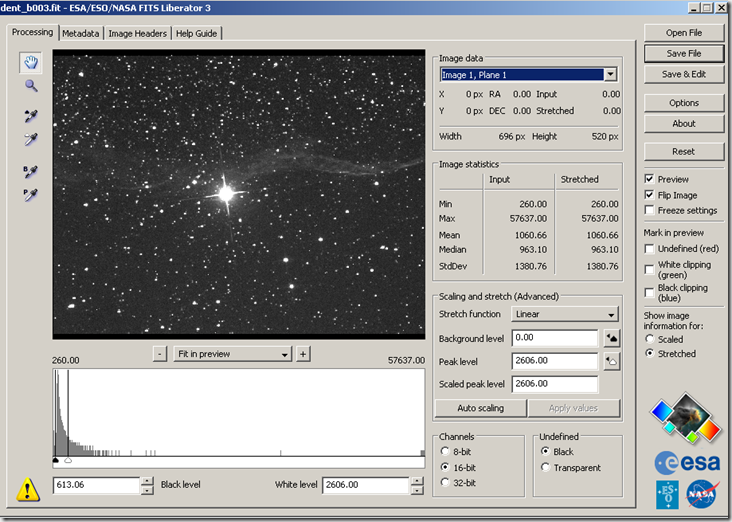Screen dimensions: 732x522
Task: Click the Peak level input field
Action: click(x=555, y=361)
